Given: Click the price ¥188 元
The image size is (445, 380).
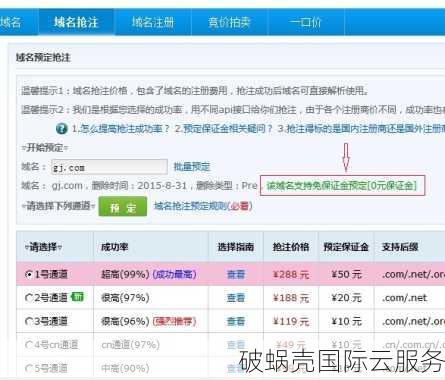Looking at the screenshot, I should (x=291, y=298).
